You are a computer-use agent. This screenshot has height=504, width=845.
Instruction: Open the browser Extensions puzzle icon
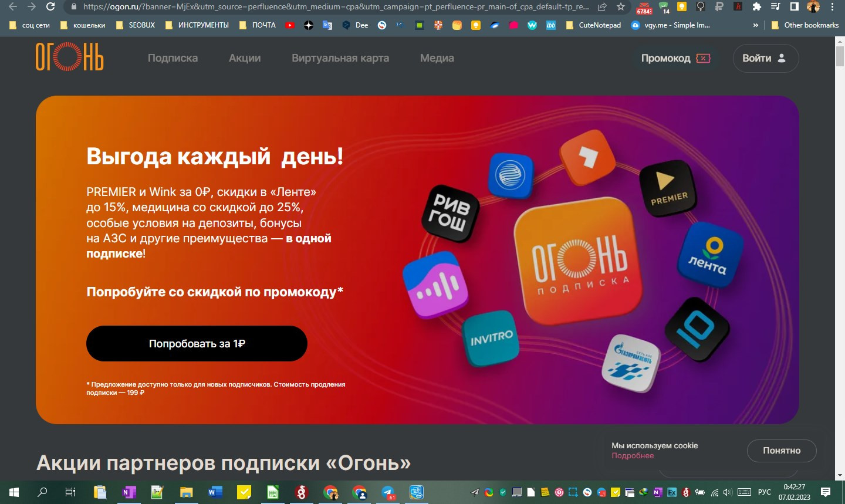click(756, 6)
